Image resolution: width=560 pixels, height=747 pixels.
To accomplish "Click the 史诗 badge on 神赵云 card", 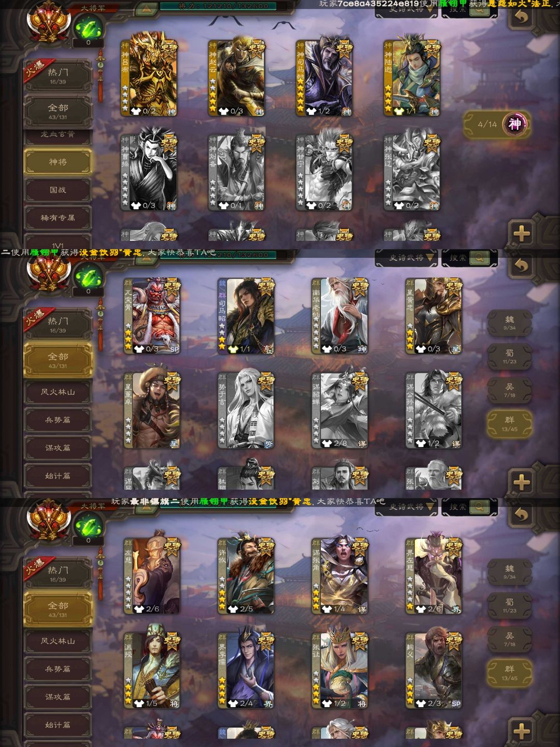I will tap(256, 48).
